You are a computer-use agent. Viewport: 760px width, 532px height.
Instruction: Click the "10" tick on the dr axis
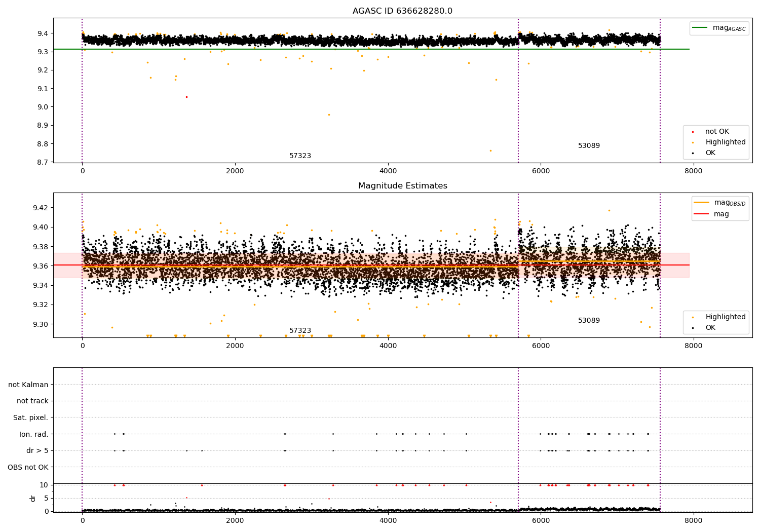(x=44, y=485)
